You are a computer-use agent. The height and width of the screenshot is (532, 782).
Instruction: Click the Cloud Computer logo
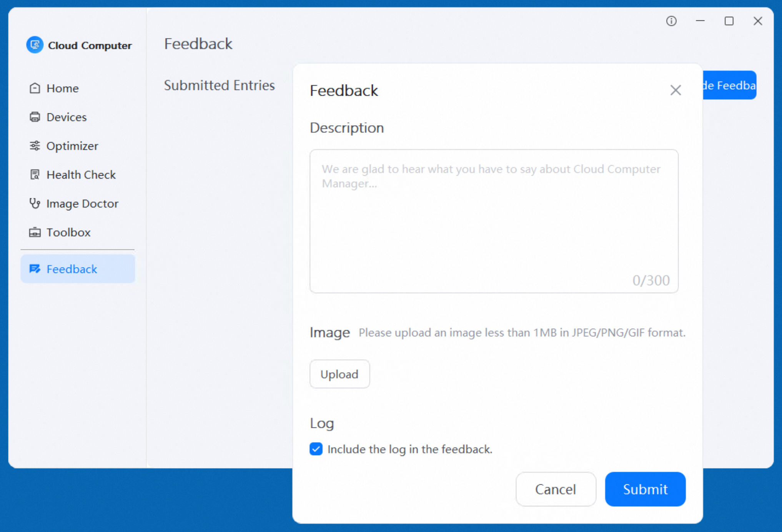pyautogui.click(x=35, y=45)
